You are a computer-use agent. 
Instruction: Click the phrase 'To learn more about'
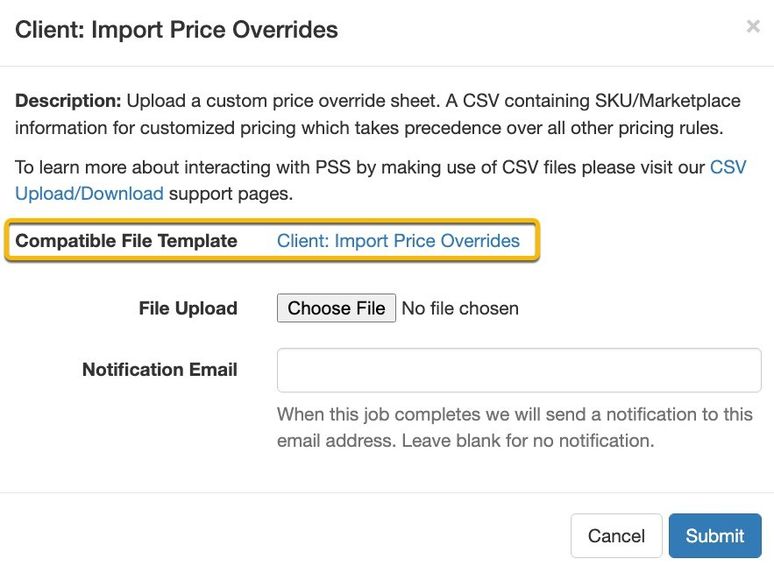97,167
